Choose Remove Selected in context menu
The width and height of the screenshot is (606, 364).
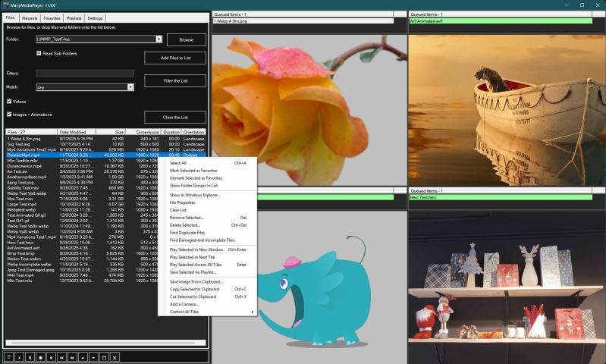point(208,218)
